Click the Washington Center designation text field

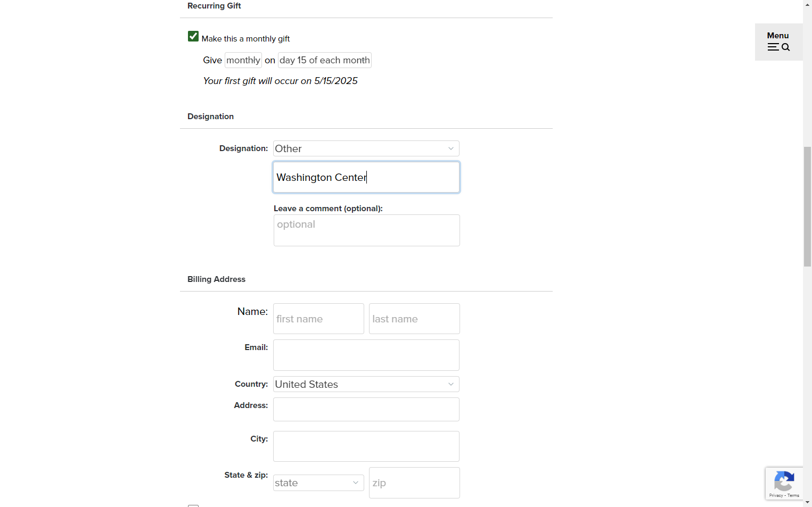click(x=366, y=177)
